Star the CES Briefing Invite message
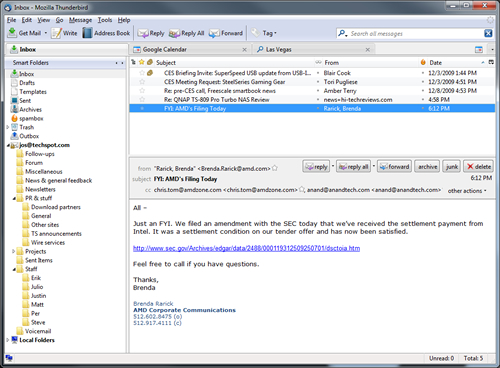Image resolution: width=500 pixels, height=368 pixels. (x=142, y=73)
